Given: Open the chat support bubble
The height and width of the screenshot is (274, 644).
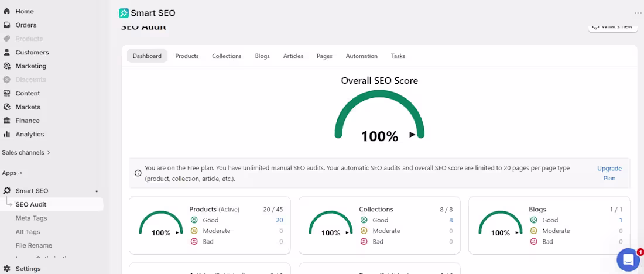Looking at the screenshot, I should click(628, 259).
